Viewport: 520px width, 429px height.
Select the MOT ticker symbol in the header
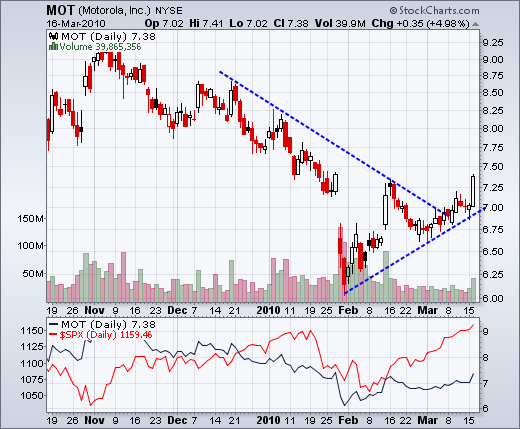point(60,10)
